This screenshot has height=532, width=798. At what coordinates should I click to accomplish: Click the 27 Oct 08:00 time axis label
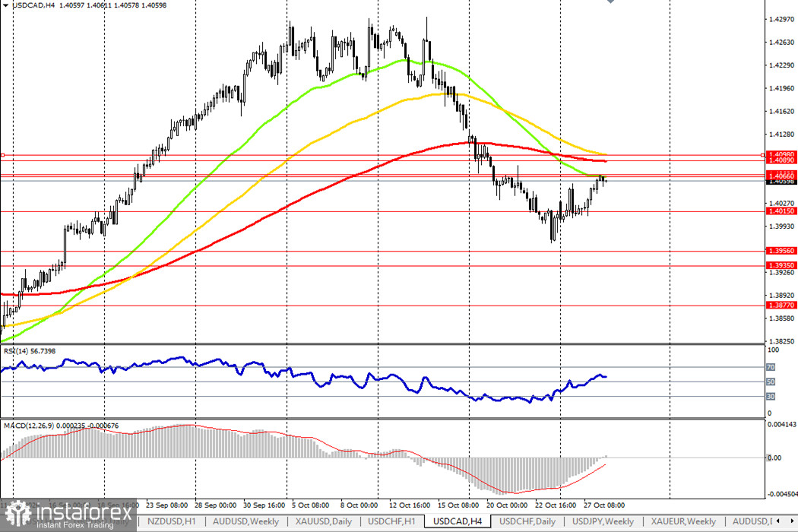coord(604,505)
